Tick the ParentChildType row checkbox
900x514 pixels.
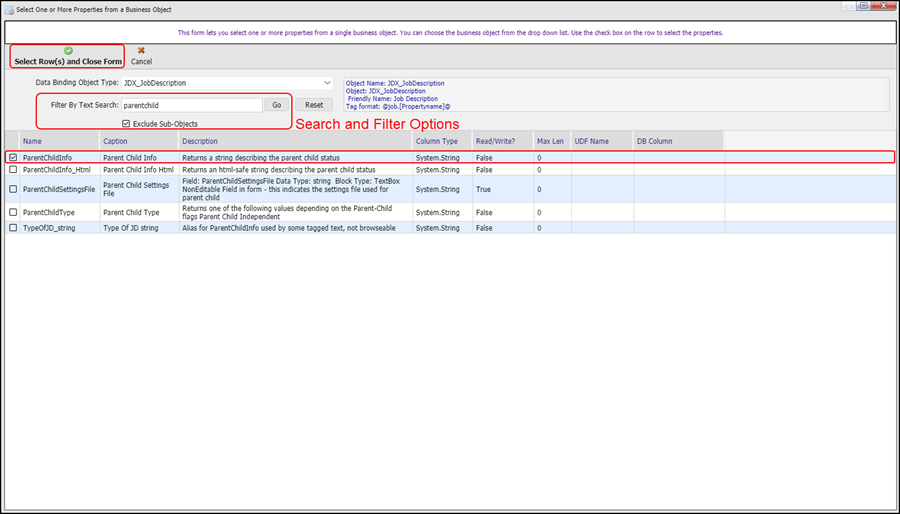(x=12, y=212)
